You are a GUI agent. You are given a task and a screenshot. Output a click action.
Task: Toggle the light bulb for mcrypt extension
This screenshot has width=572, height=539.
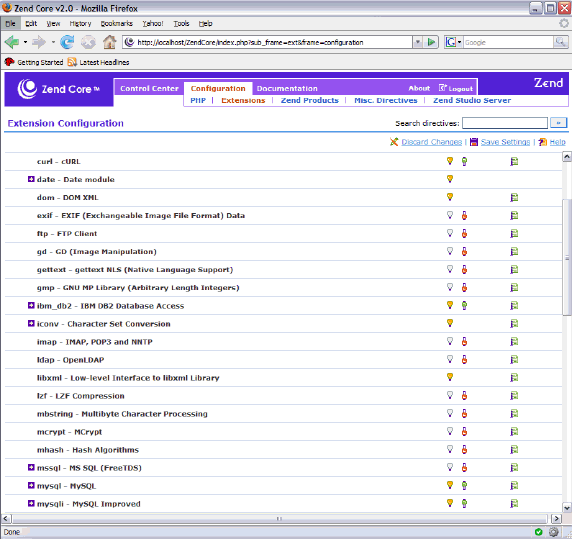pyautogui.click(x=450, y=431)
